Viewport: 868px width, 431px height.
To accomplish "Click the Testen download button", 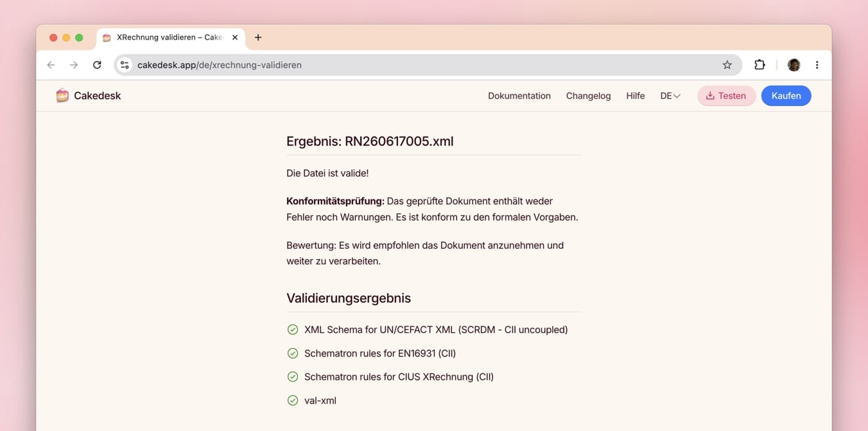I will [726, 96].
